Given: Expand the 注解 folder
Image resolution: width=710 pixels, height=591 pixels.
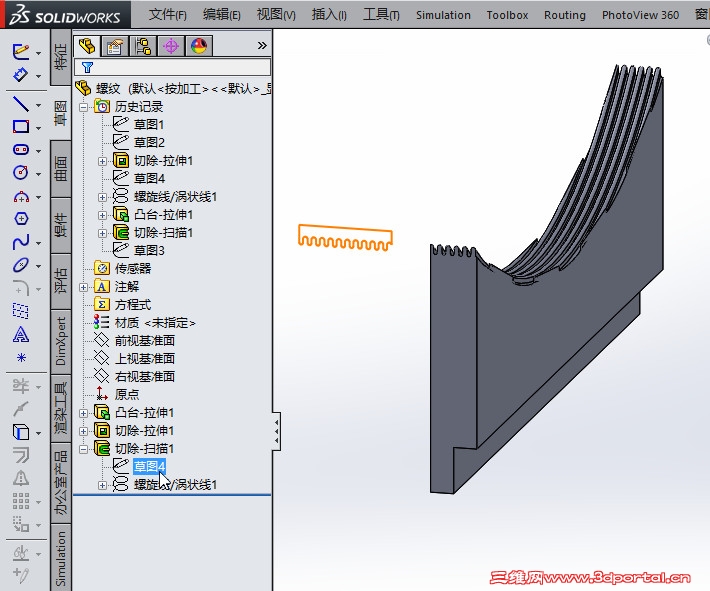Looking at the screenshot, I should tap(83, 287).
